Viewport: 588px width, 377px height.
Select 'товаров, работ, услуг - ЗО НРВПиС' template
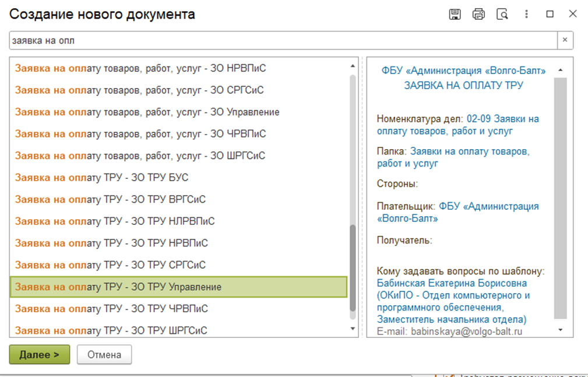coord(140,68)
